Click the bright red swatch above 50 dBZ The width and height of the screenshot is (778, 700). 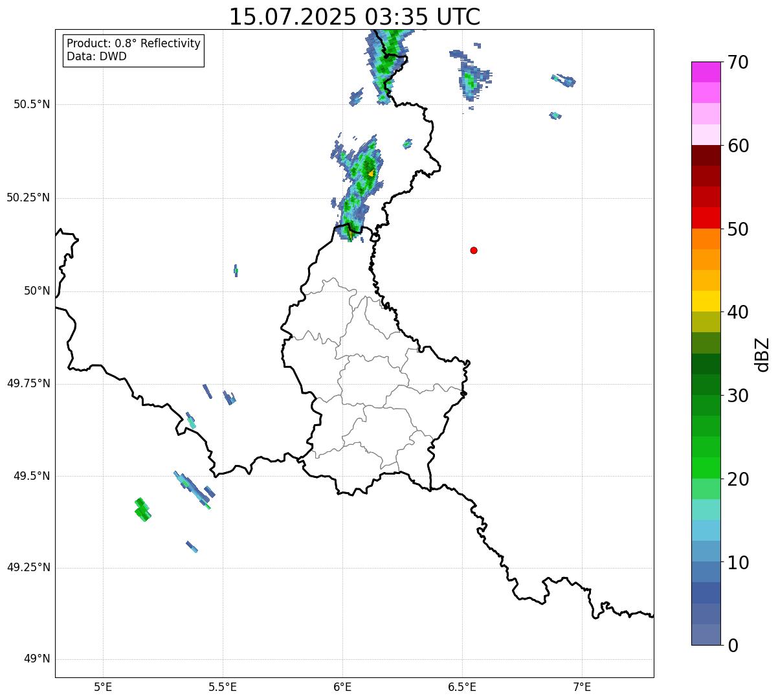pyautogui.click(x=706, y=218)
